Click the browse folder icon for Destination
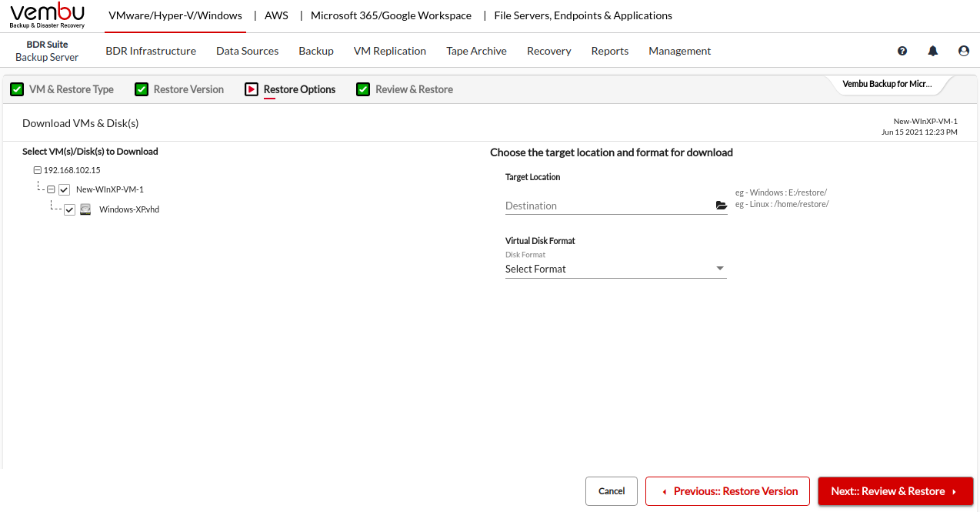Viewport: 980px width, 512px height. 721,206
